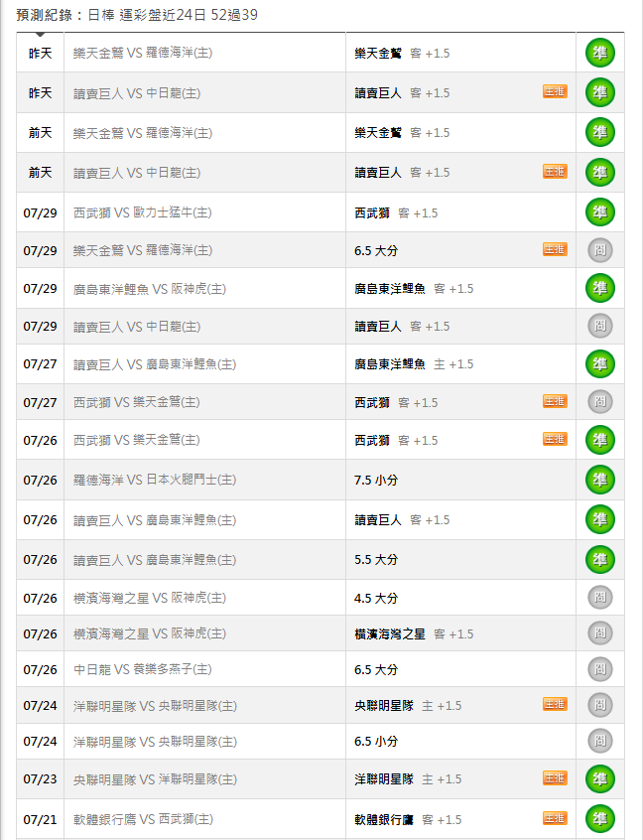
Task: Click the 準 icon on the 07/26 西武獅 VS 樂天金鷲 row
Action: click(599, 440)
